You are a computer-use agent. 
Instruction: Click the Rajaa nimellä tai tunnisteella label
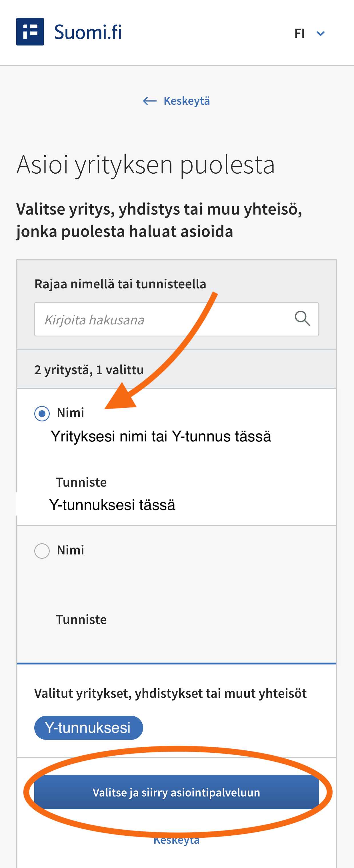(x=120, y=284)
